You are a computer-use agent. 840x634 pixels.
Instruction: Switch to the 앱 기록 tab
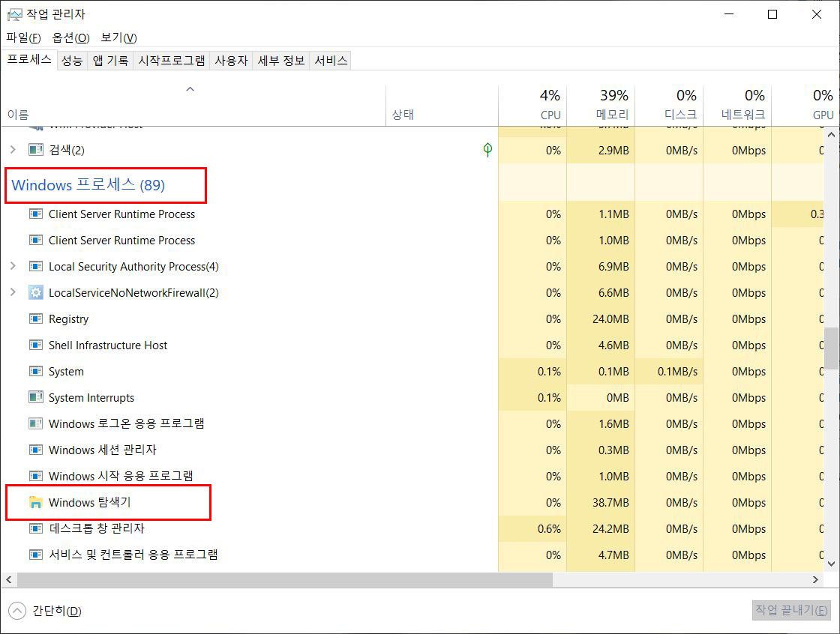pos(110,61)
